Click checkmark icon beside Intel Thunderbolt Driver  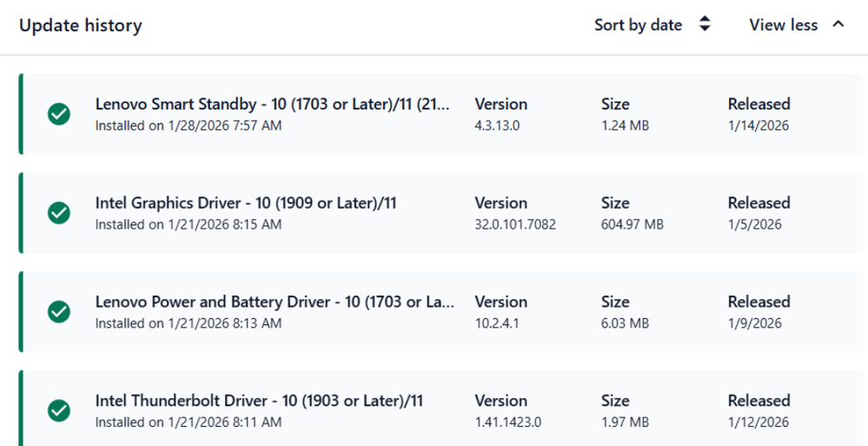pyautogui.click(x=59, y=411)
